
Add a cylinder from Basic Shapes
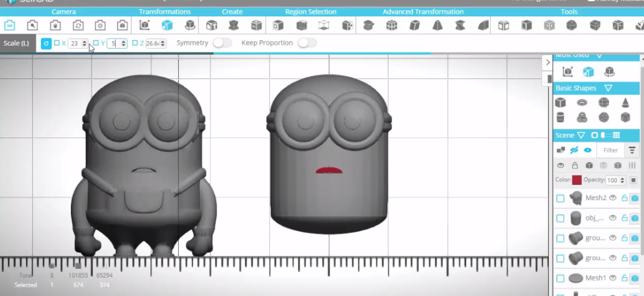[x=560, y=117]
